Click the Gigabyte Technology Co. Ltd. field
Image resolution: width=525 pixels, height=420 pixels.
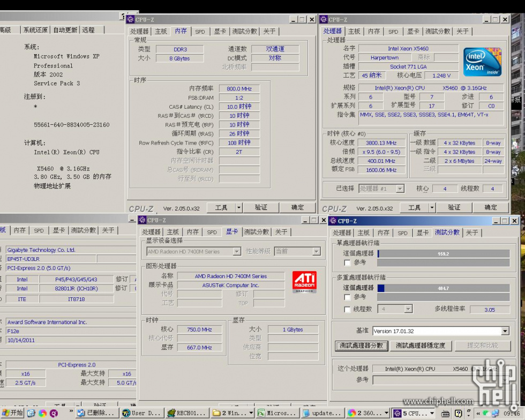coord(71,250)
